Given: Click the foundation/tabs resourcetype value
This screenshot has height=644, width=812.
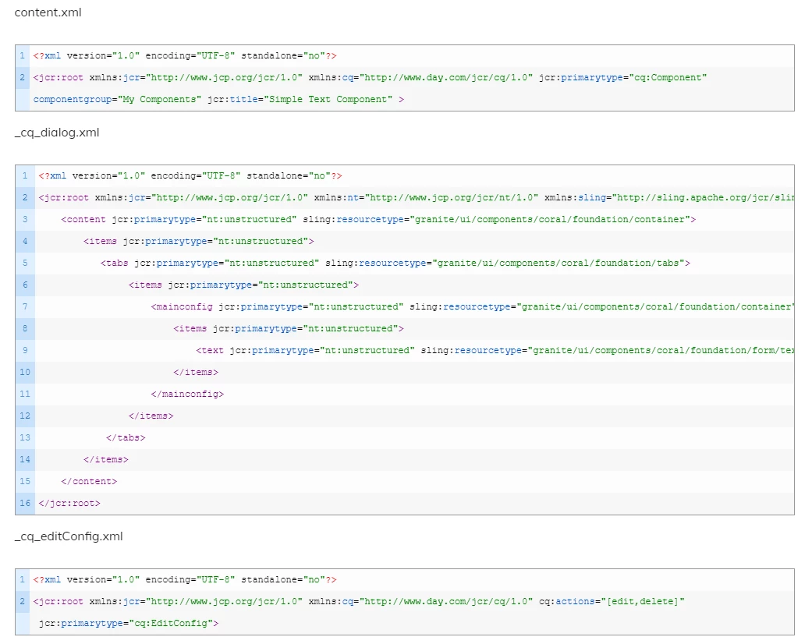Looking at the screenshot, I should point(558,263).
